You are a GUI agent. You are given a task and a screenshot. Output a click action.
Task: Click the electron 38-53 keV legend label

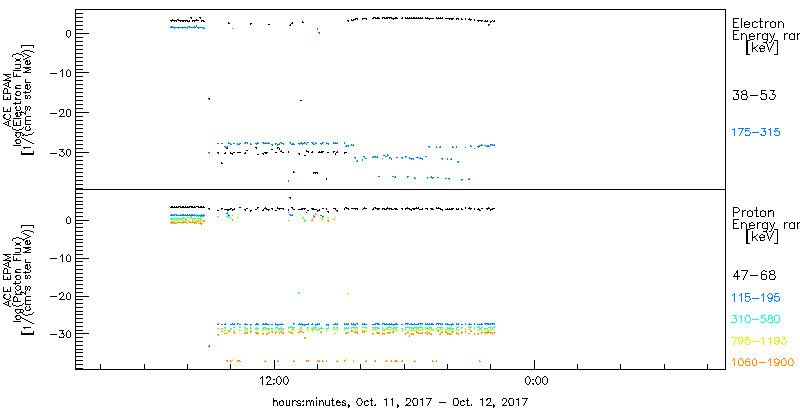[754, 95]
